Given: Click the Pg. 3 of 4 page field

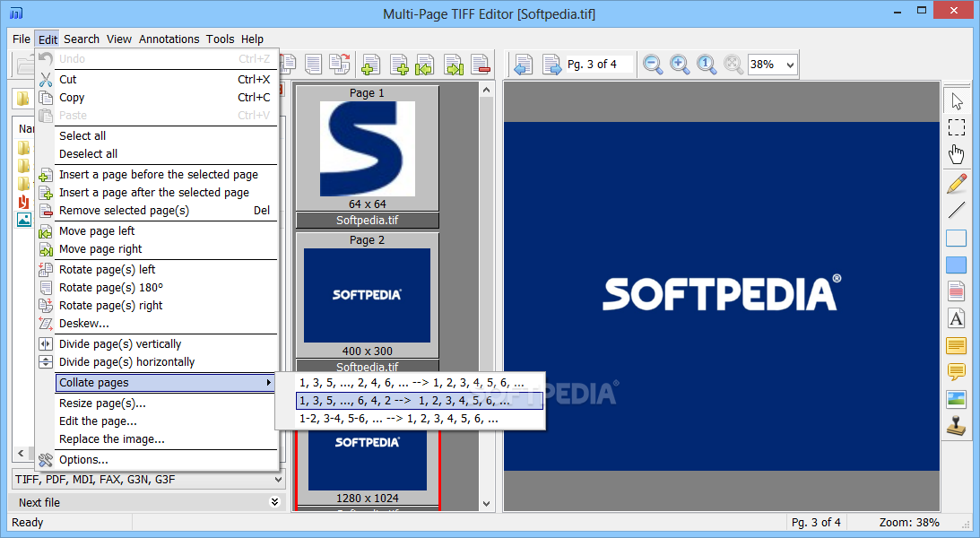Looking at the screenshot, I should (598, 65).
